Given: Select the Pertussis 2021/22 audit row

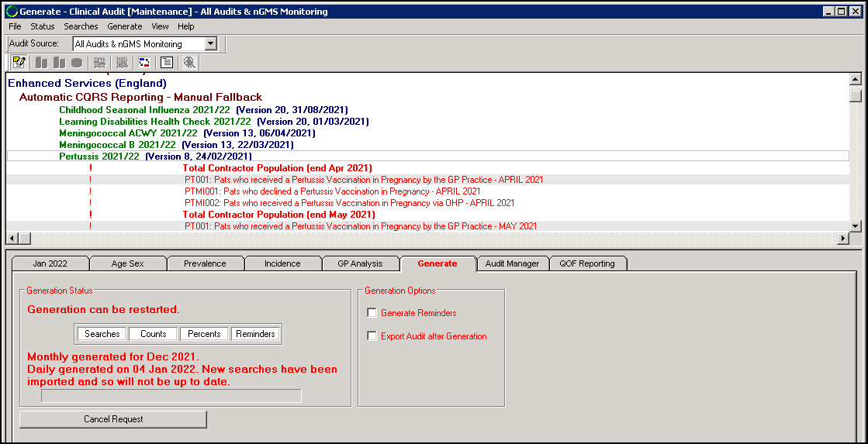Looking at the screenshot, I should point(99,156).
